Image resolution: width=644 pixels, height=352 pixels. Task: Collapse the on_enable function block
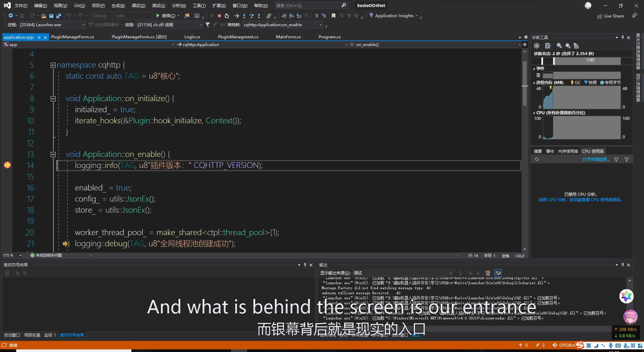53,155
